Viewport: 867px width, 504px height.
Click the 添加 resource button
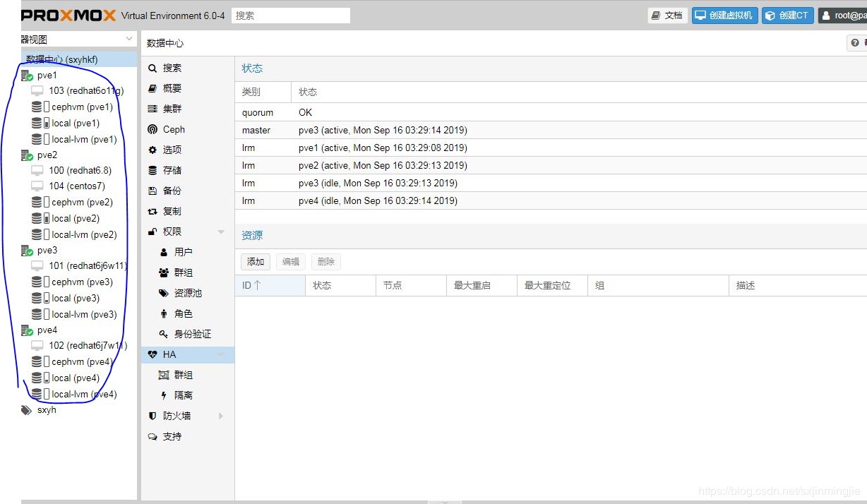(x=256, y=262)
